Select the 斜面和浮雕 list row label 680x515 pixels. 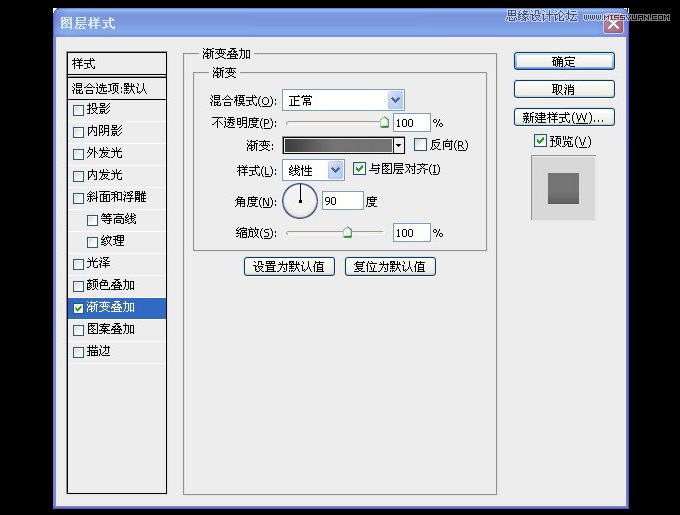(x=117, y=197)
